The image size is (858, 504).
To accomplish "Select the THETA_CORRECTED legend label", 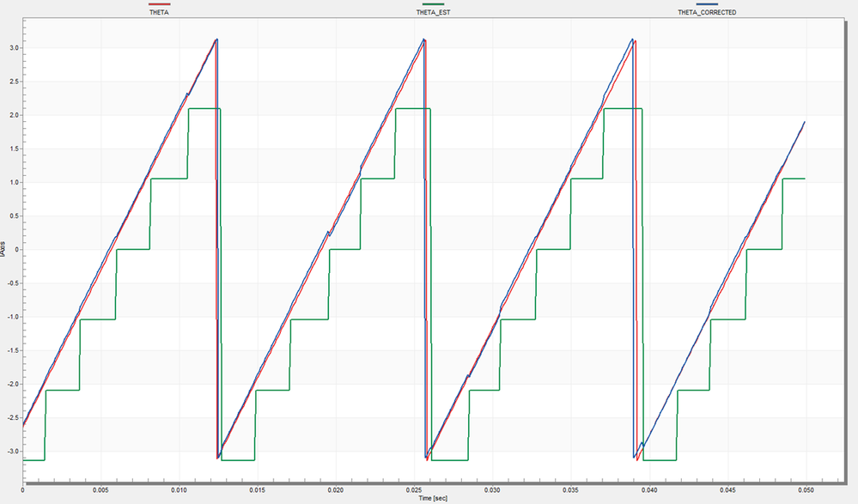I will [707, 12].
